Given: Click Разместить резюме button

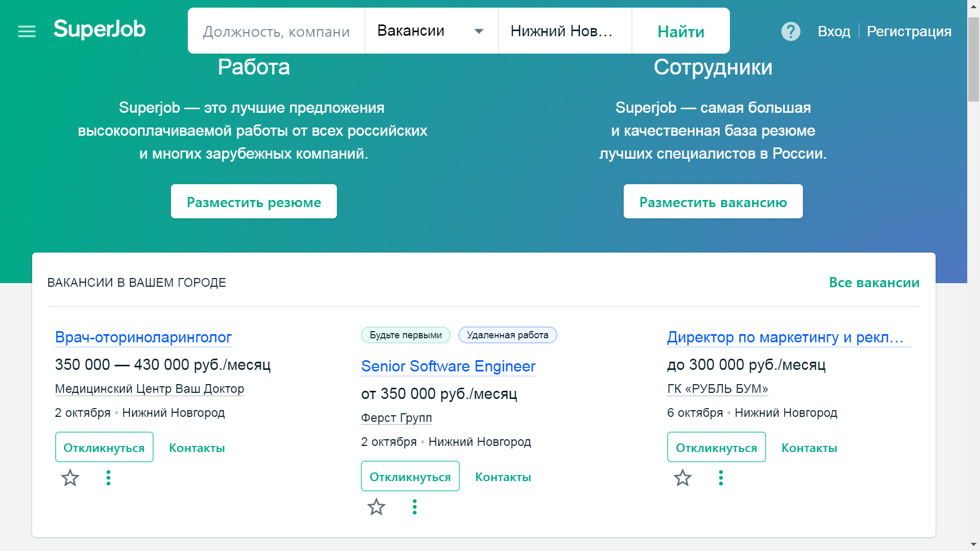Looking at the screenshot, I should click(x=254, y=202).
